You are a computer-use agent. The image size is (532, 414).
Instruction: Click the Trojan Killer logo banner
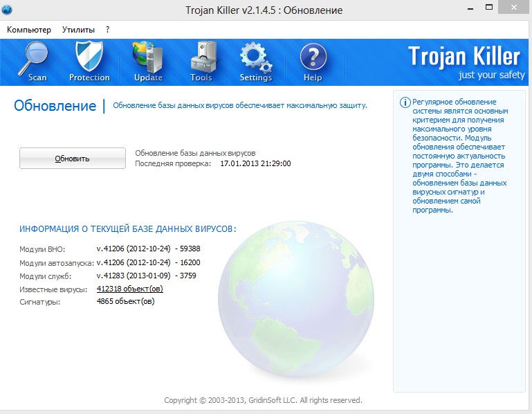pos(466,63)
